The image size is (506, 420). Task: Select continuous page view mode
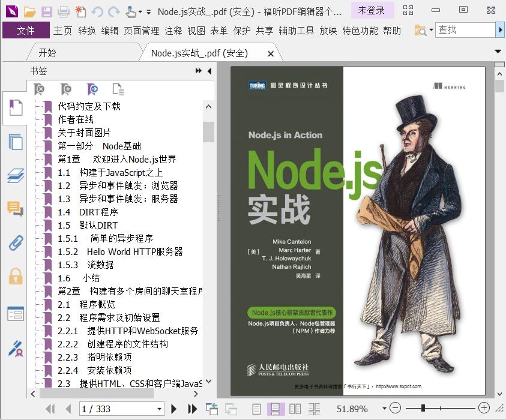[276, 409]
